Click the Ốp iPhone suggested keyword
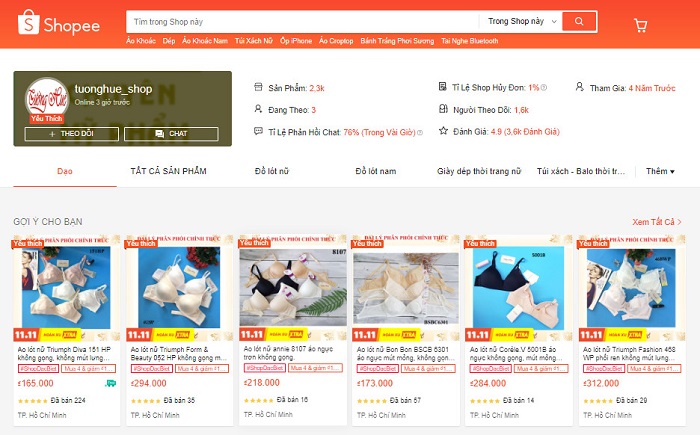Screen dimensions: 700x435 [296, 41]
